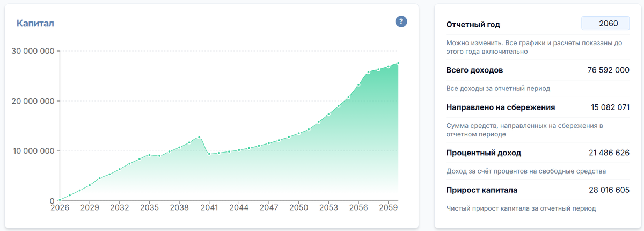
Task: Select the Всего доходов value 76 592 000
Action: 608,70
